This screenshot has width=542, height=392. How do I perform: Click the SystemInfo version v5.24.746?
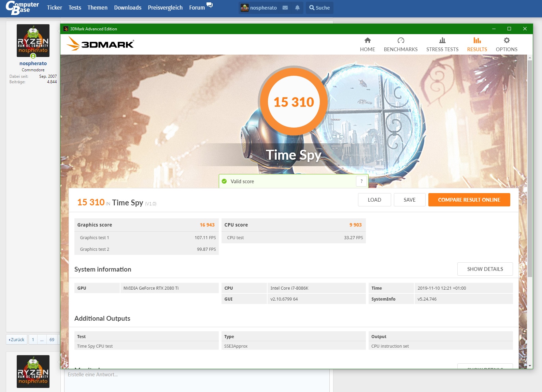[x=427, y=299]
